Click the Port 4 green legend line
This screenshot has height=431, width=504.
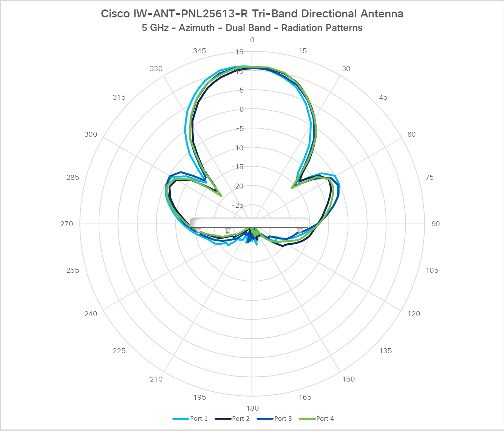(307, 419)
